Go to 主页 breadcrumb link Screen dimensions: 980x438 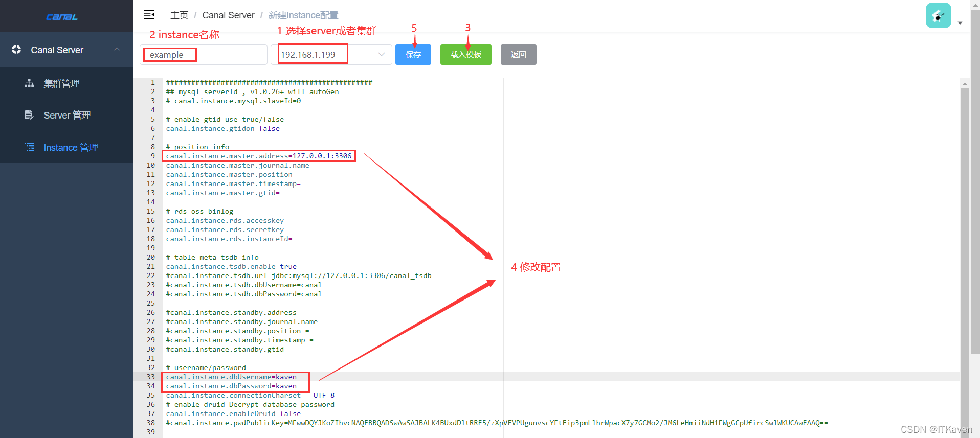(x=179, y=15)
